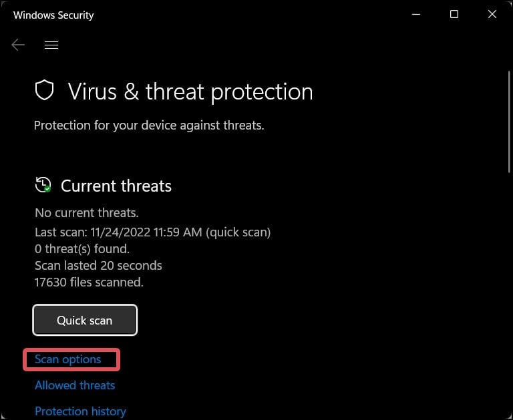Open the Allowed threats link
Screen dimensions: 513x420
[75, 385]
